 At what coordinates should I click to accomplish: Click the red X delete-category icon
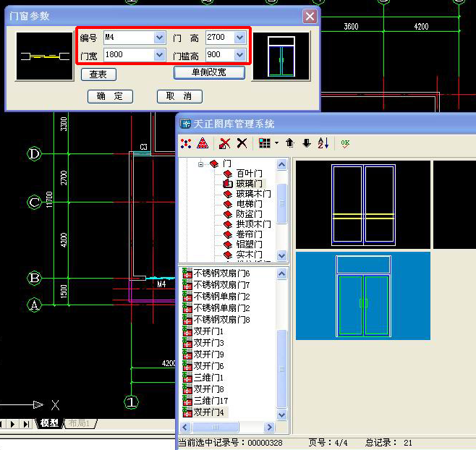(224, 143)
